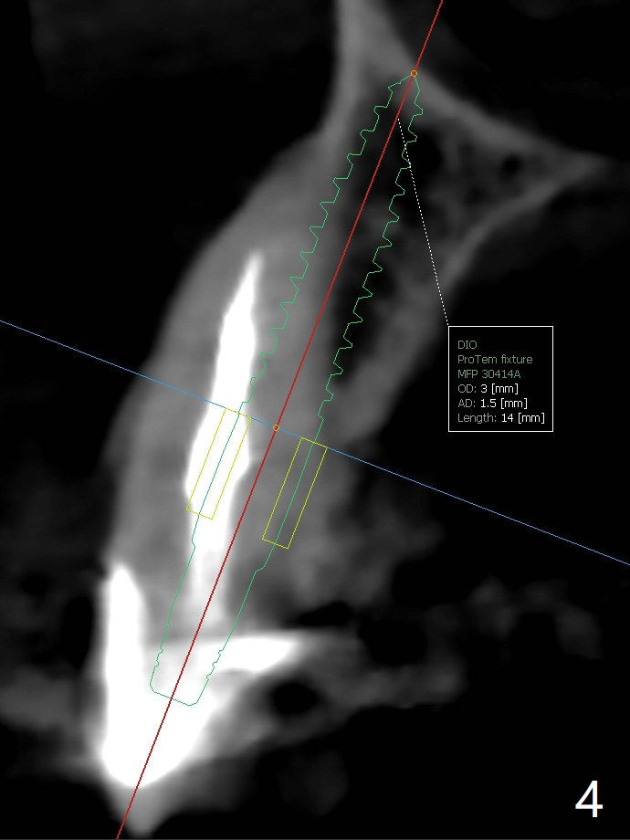Screen dimensions: 630x840
Task: Select the left yellow sleeve rectangle
Action: click(x=218, y=465)
